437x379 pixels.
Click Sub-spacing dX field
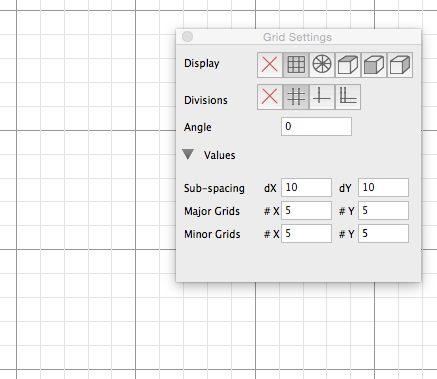(x=306, y=187)
